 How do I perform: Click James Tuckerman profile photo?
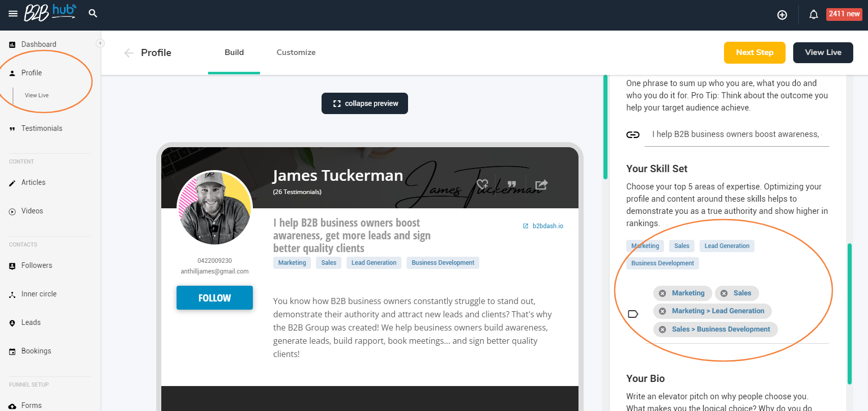tap(215, 208)
